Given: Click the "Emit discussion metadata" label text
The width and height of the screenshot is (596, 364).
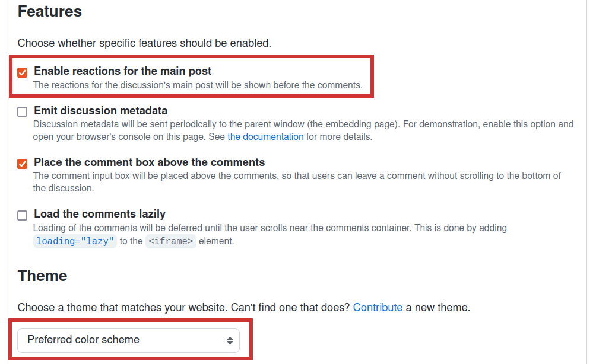Looking at the screenshot, I should click(x=100, y=111).
